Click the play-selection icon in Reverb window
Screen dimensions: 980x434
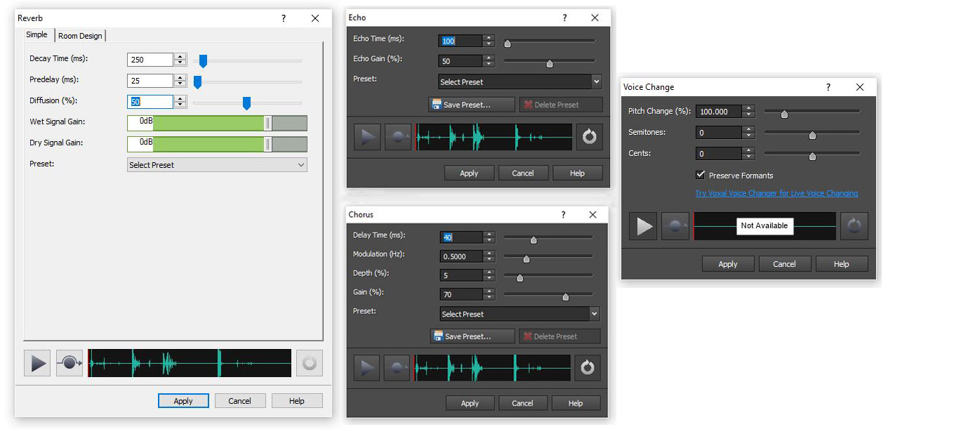(x=69, y=363)
